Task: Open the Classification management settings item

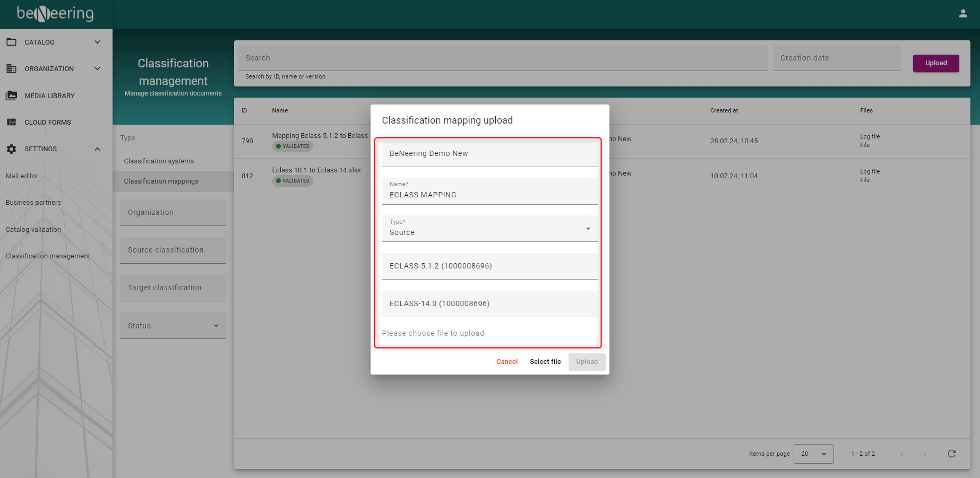Action: click(x=48, y=256)
